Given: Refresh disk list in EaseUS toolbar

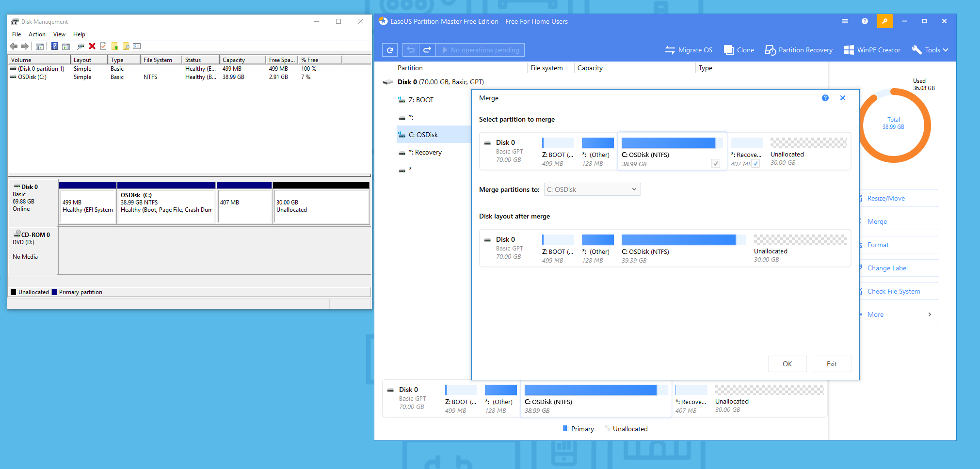Looking at the screenshot, I should [389, 49].
